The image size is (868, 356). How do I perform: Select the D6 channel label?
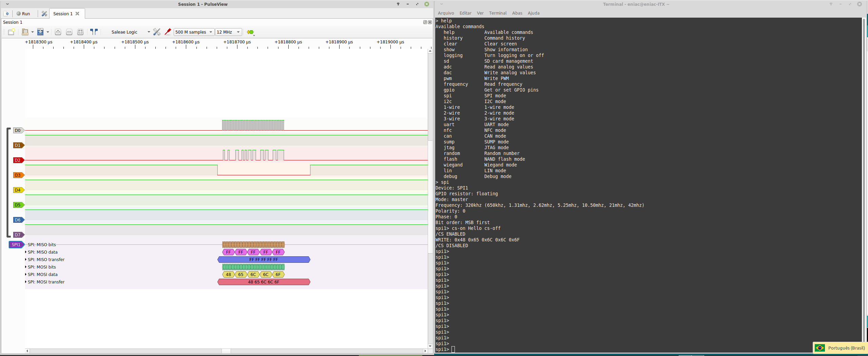[x=18, y=220]
